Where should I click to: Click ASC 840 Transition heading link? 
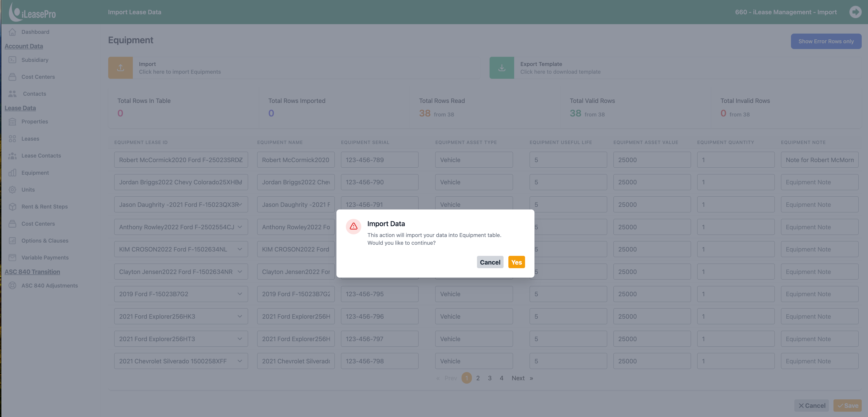tap(32, 272)
